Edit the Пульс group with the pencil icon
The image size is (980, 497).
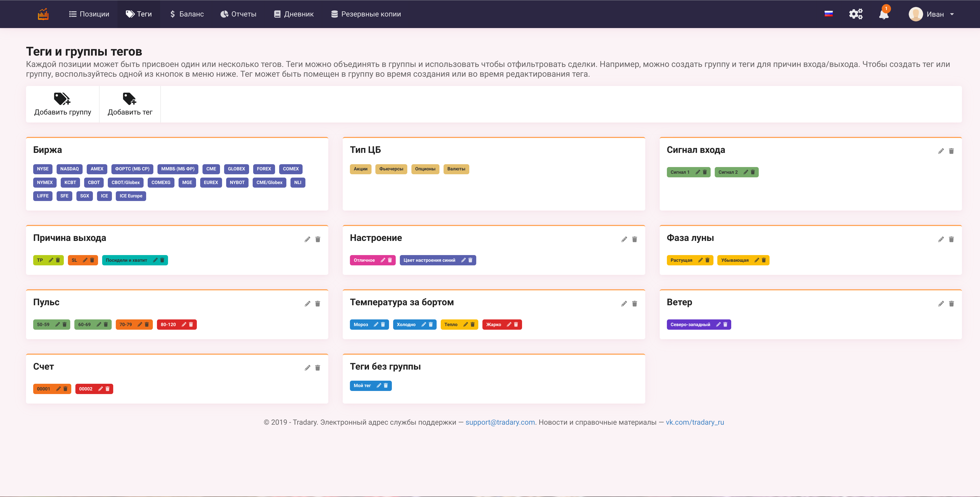tap(307, 304)
